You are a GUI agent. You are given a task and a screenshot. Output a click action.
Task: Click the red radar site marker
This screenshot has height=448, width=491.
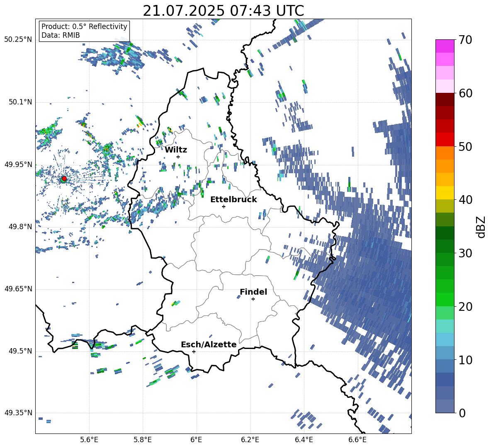[64, 179]
